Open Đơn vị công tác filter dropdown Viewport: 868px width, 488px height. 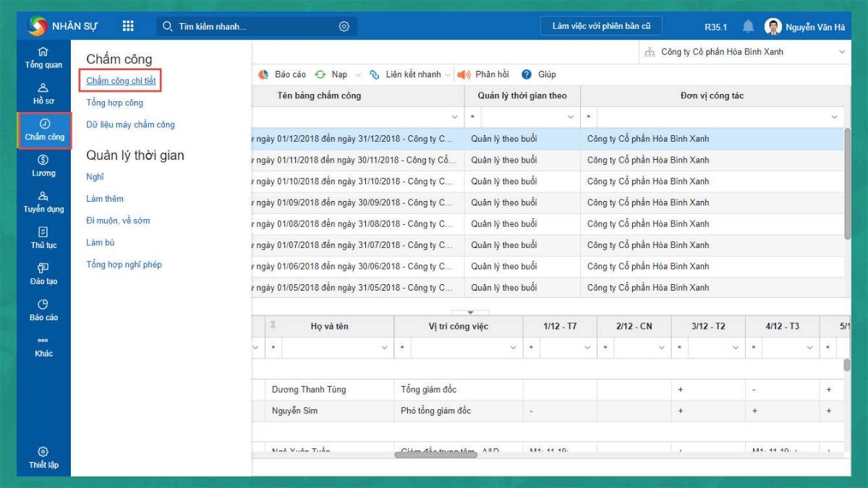click(x=835, y=117)
